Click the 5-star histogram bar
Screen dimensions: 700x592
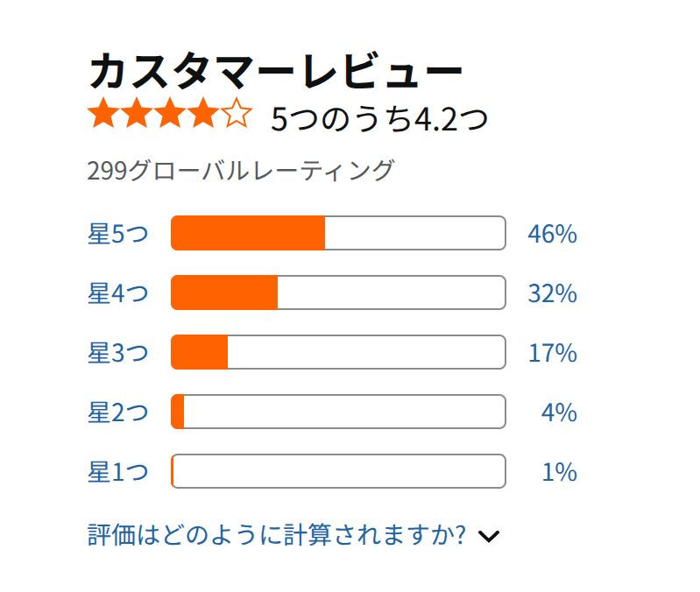338,233
